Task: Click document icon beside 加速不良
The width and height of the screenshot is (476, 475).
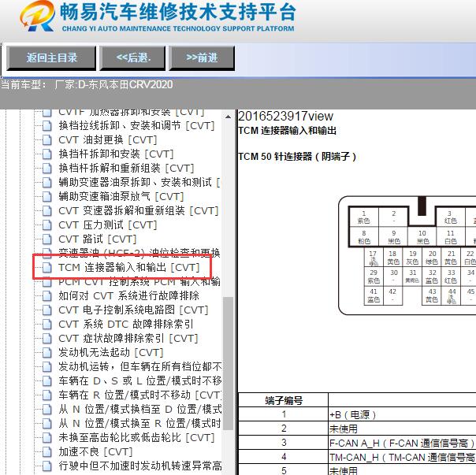Action: pyautogui.click(x=47, y=452)
